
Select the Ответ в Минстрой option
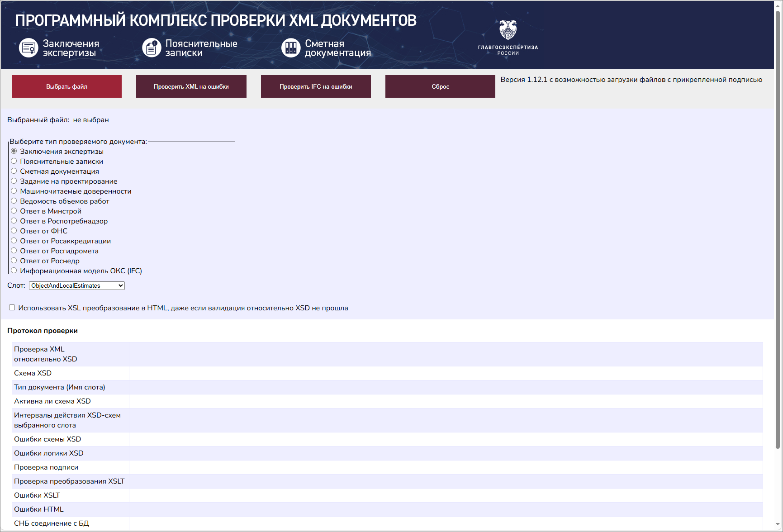[14, 211]
